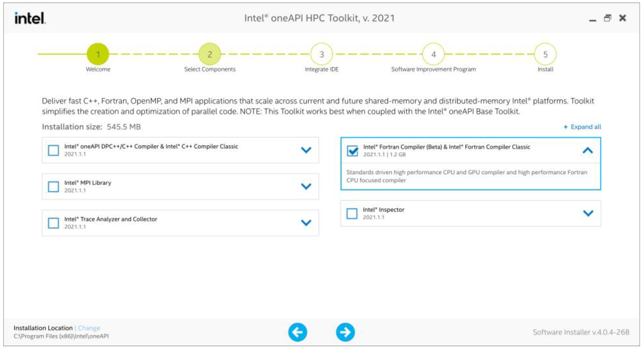
Task: Go to step 1 Welcome
Action: pyautogui.click(x=98, y=54)
